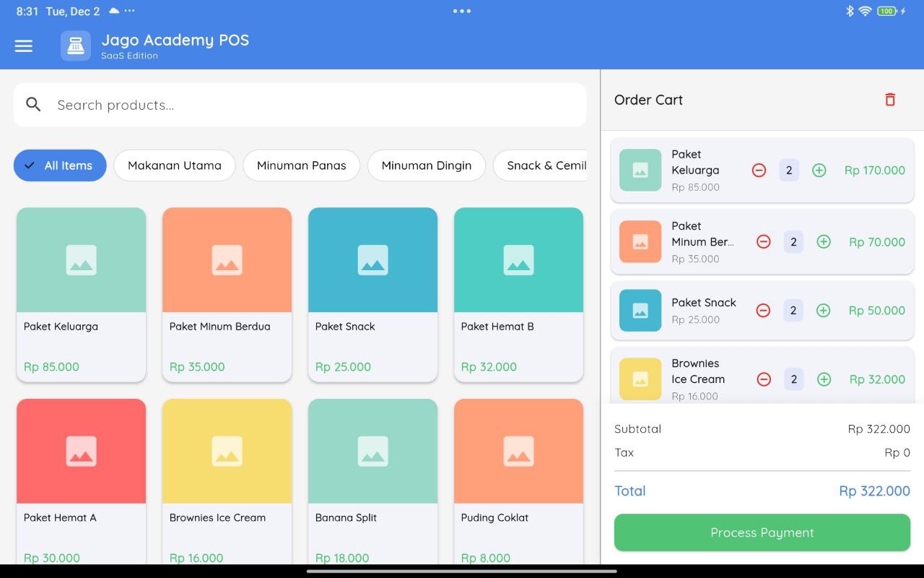Viewport: 924px width, 578px height.
Task: Tap the quantity badge on Paket Keluarga
Action: (788, 170)
